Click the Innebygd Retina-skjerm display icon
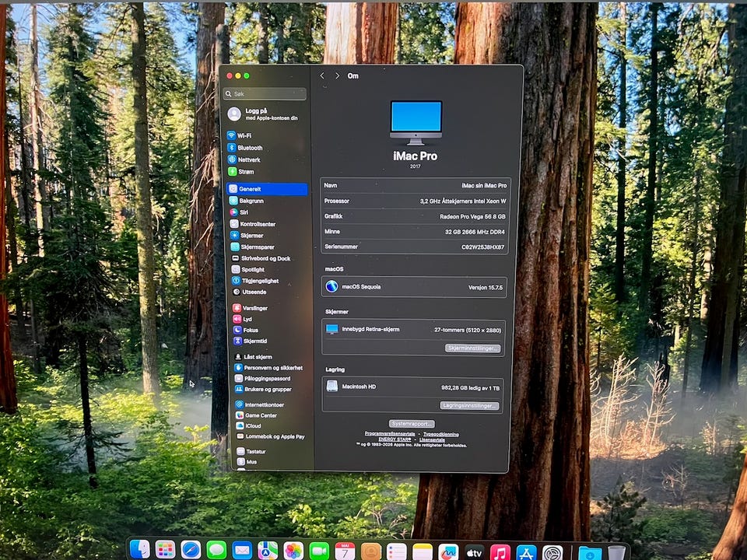Screen dimensions: 747x560 pyautogui.click(x=332, y=329)
